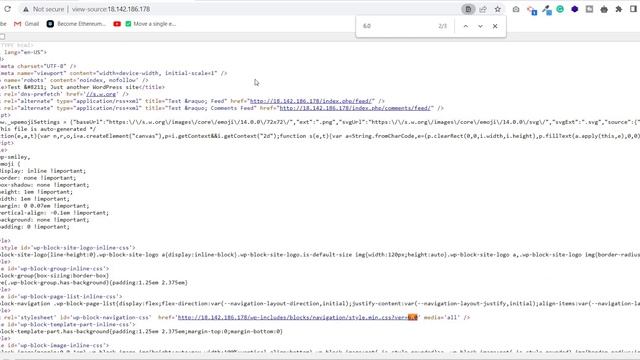
Task: Open the index.php/comments/feed/ link
Action: point(355,108)
